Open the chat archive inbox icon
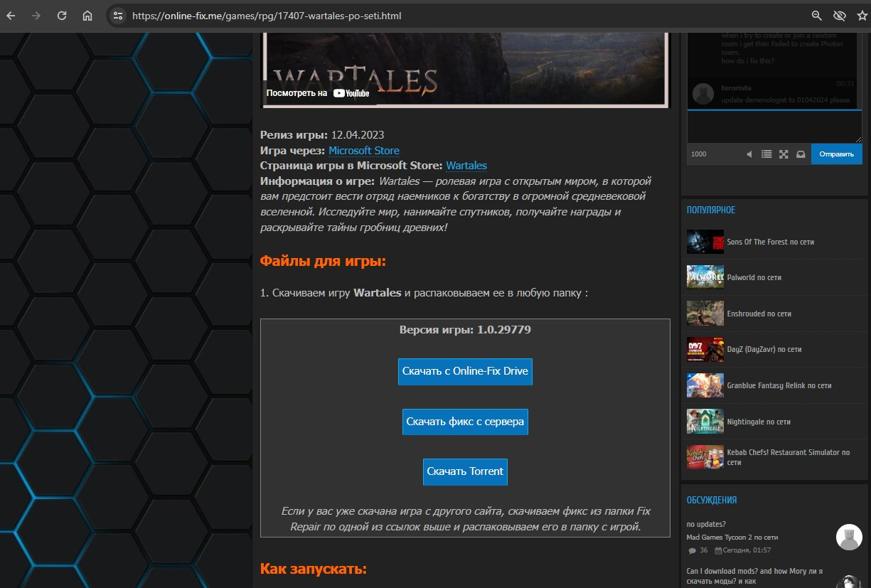Image resolution: width=871 pixels, height=588 pixels. pyautogui.click(x=800, y=154)
